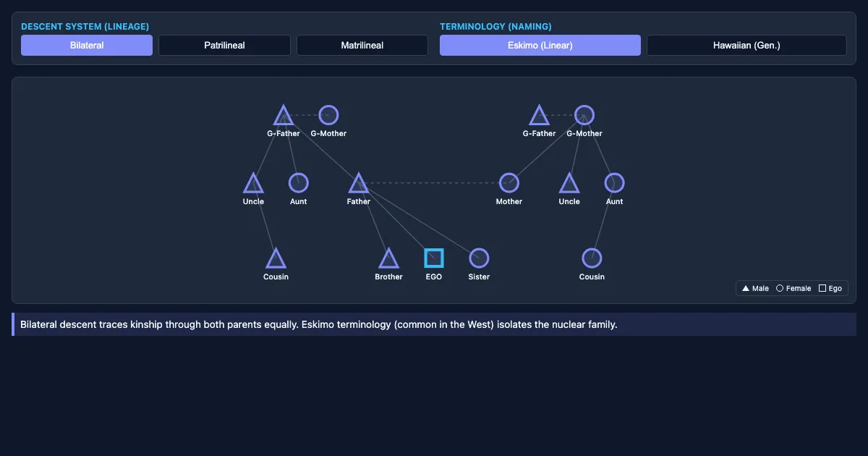
Task: Click the Male legend entry
Action: 755,288
